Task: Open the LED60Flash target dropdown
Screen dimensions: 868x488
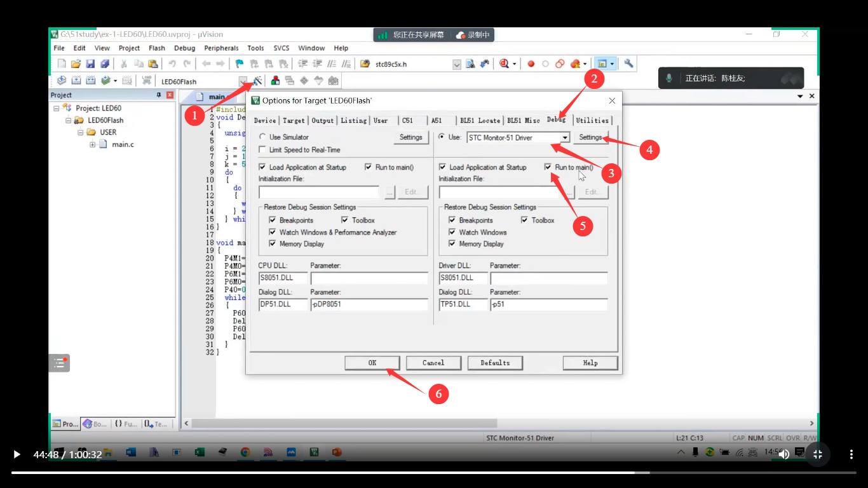Action: (x=243, y=81)
